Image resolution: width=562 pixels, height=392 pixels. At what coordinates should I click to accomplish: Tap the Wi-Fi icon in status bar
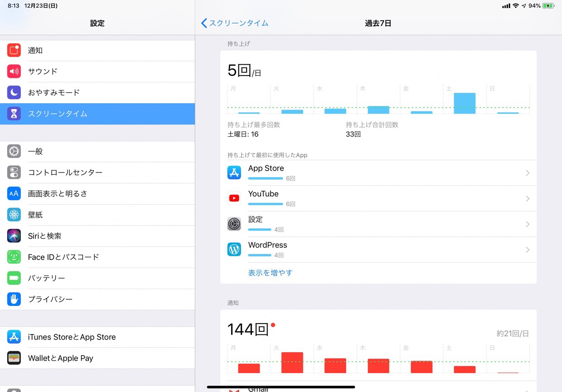[516, 6]
